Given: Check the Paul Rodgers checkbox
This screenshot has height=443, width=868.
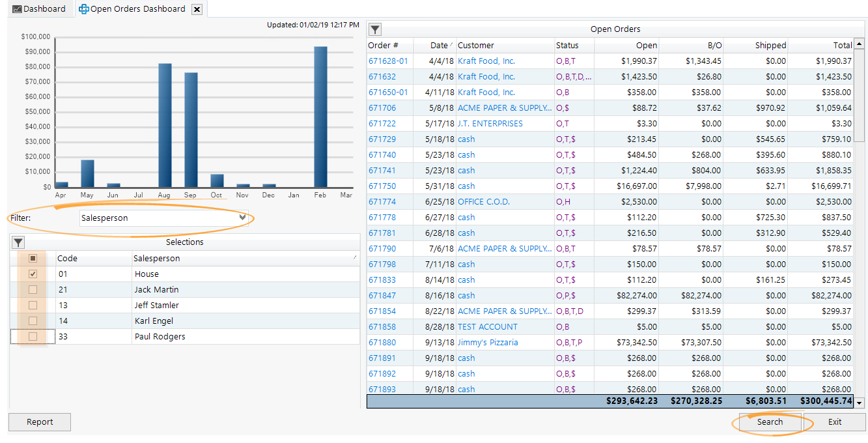Looking at the screenshot, I should click(x=32, y=336).
